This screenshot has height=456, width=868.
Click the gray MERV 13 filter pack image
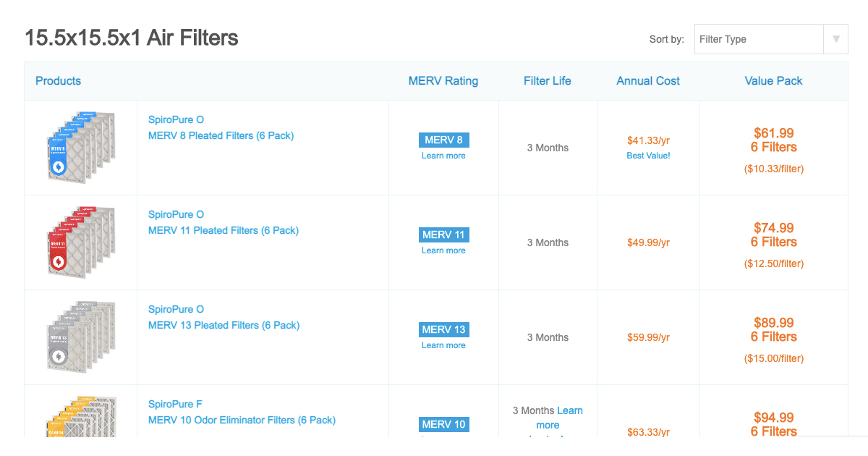click(x=81, y=337)
